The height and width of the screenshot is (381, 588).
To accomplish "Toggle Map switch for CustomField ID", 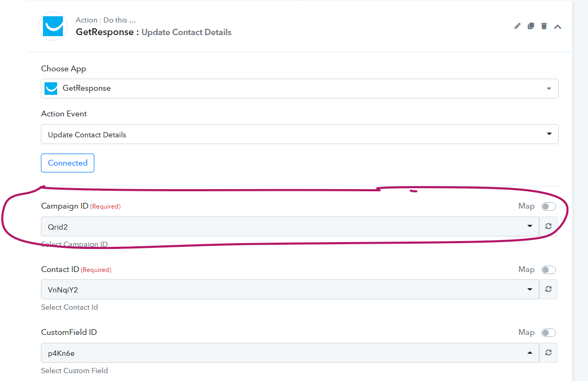I will click(549, 333).
